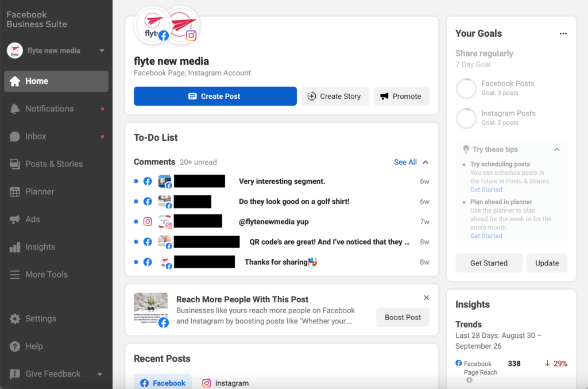Open the Home sidebar item
Image resolution: width=588 pixels, height=389 pixels.
(x=56, y=81)
